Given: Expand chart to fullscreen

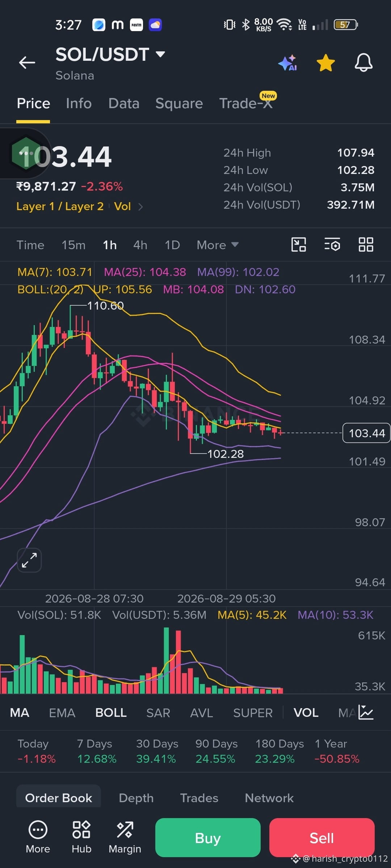Looking at the screenshot, I should tap(29, 560).
